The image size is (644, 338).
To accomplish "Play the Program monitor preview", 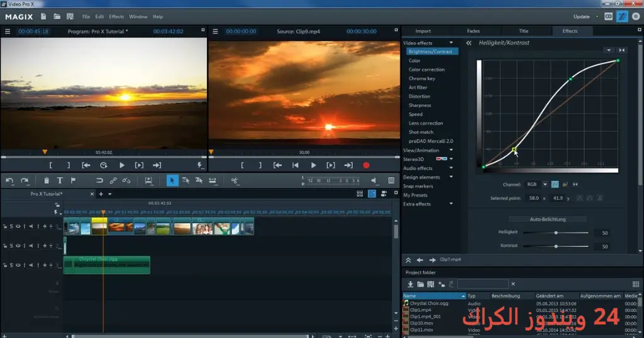I will tap(121, 165).
